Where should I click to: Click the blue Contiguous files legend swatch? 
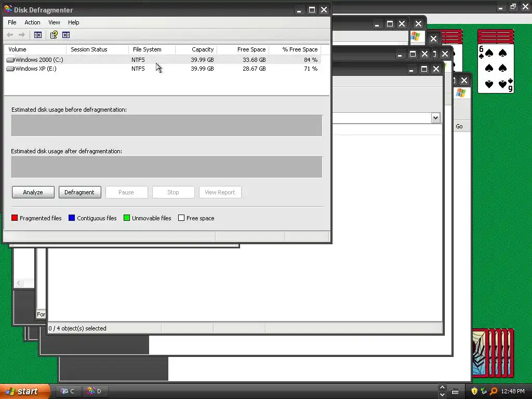(72, 218)
